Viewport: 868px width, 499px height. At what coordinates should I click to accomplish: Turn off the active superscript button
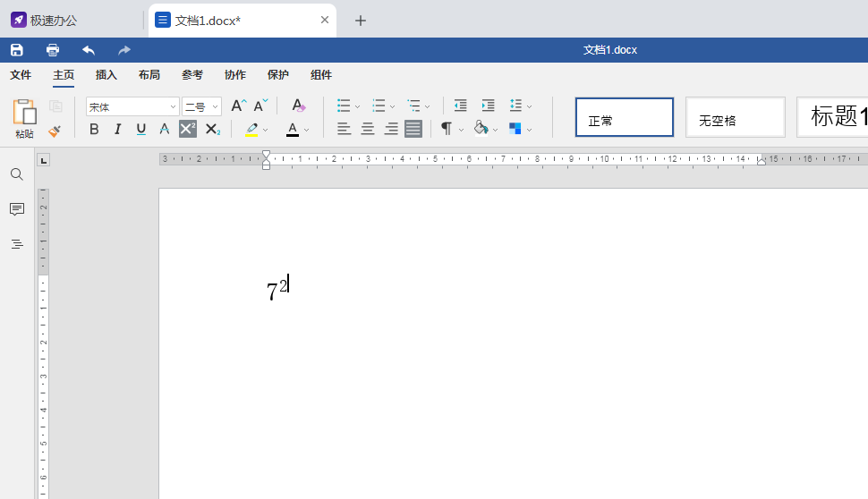click(x=188, y=129)
